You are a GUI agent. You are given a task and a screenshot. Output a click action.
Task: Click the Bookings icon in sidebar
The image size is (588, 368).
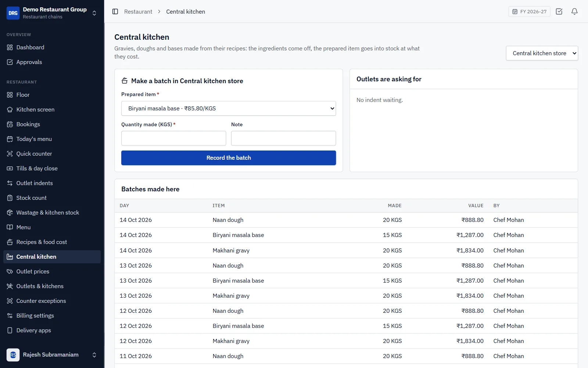[10, 124]
